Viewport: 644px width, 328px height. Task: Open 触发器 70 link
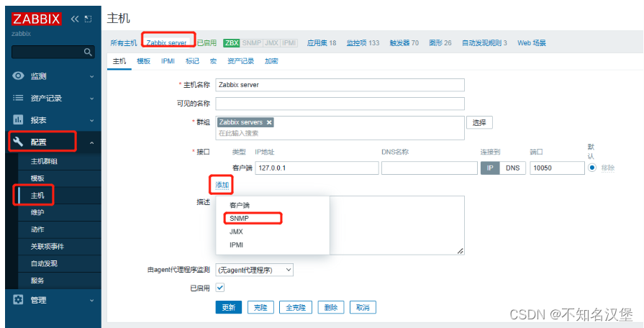tap(404, 42)
